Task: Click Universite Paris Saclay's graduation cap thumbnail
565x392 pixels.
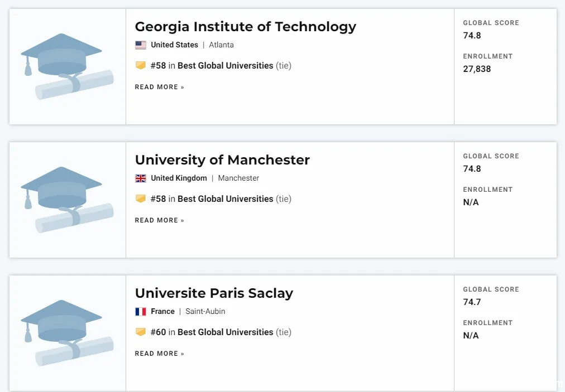Action: coord(68,333)
